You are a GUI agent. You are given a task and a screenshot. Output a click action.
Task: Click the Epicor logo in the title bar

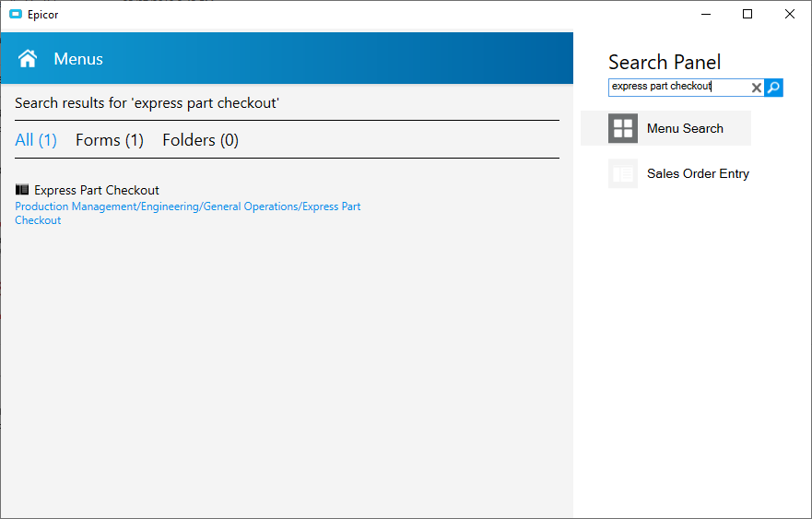pyautogui.click(x=16, y=14)
